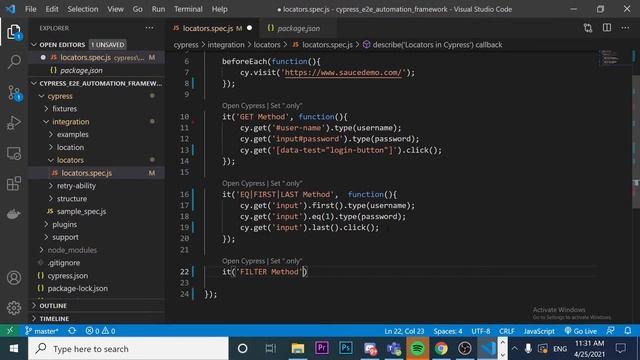Click the Go Live button
Screen dimensions: 640x360
[x=580, y=331]
